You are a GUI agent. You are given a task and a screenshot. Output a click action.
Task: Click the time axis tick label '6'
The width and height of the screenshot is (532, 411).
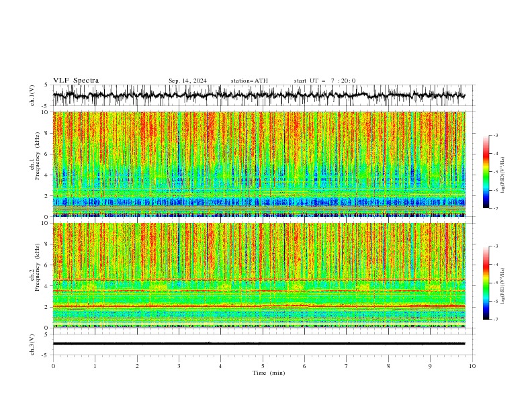304,366
